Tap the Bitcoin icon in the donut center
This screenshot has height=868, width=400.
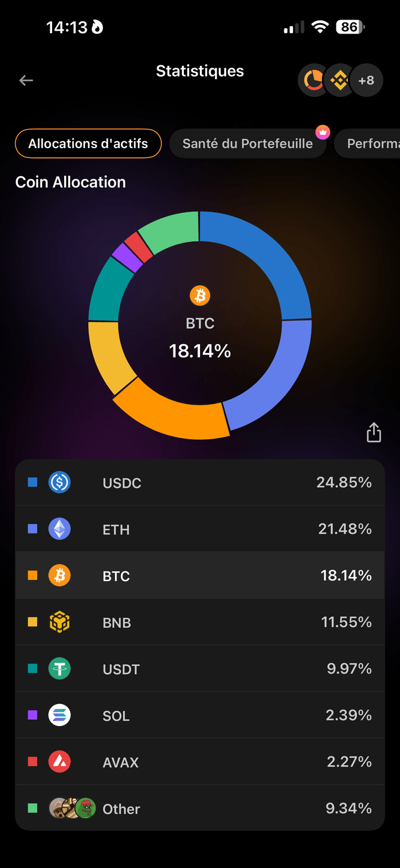(200, 296)
